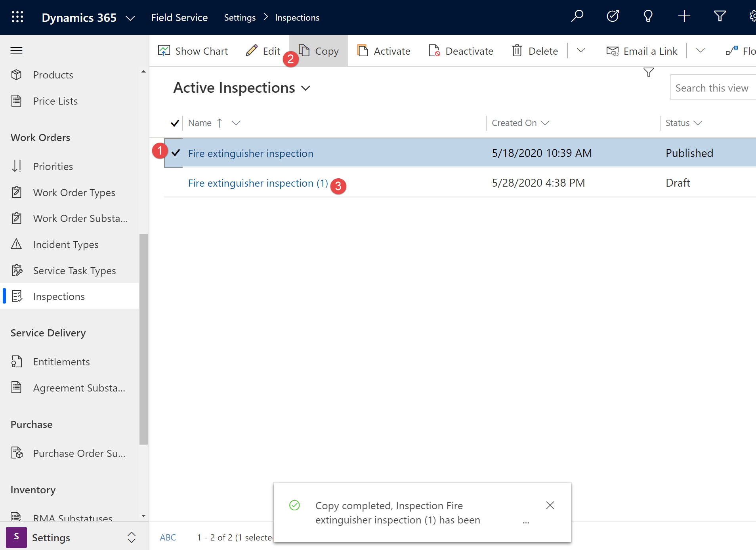Open Fire extinguisher inspection record link

250,153
